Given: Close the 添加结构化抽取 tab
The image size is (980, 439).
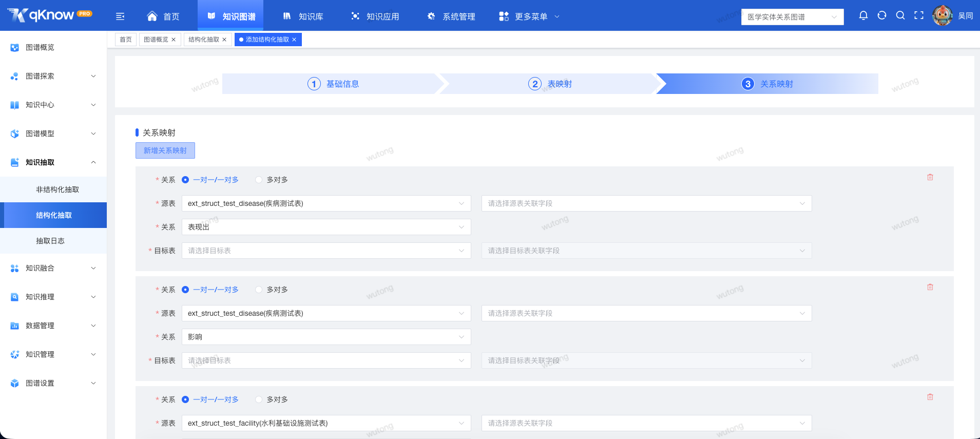Looking at the screenshot, I should click(294, 40).
